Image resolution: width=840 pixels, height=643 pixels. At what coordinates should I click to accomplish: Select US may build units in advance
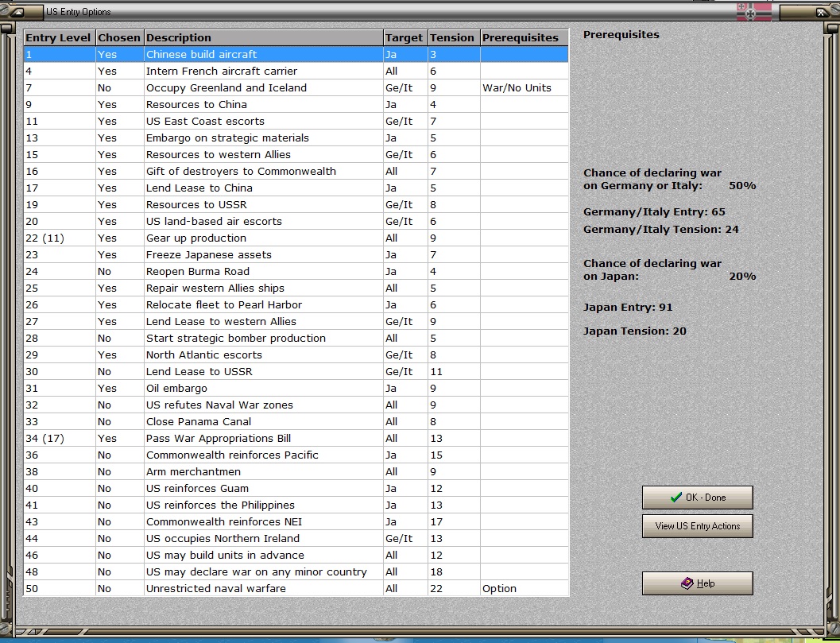coord(296,555)
